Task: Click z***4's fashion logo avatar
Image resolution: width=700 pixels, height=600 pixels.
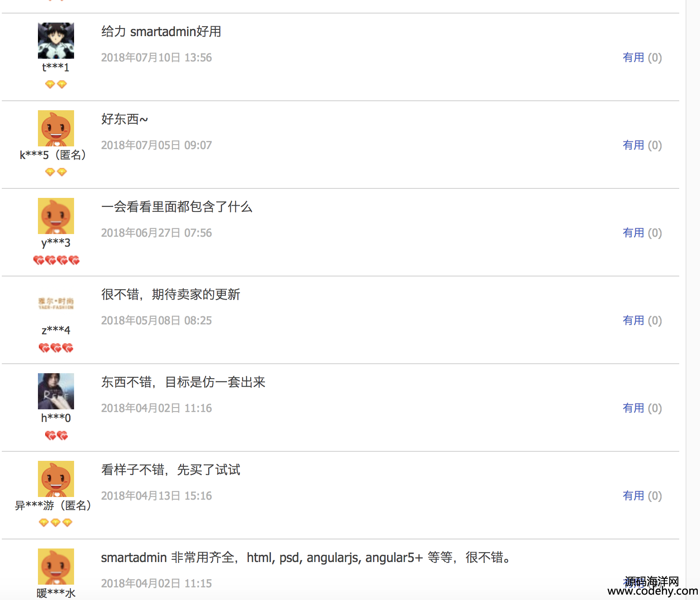Action: tap(56, 304)
